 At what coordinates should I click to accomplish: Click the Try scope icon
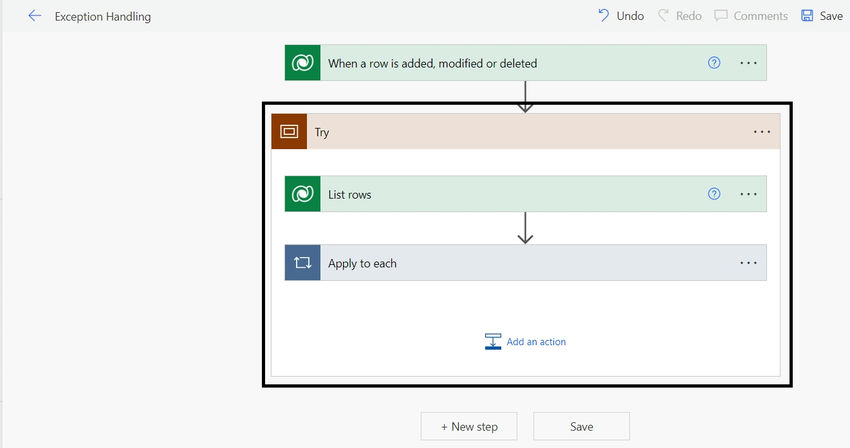pyautogui.click(x=289, y=131)
